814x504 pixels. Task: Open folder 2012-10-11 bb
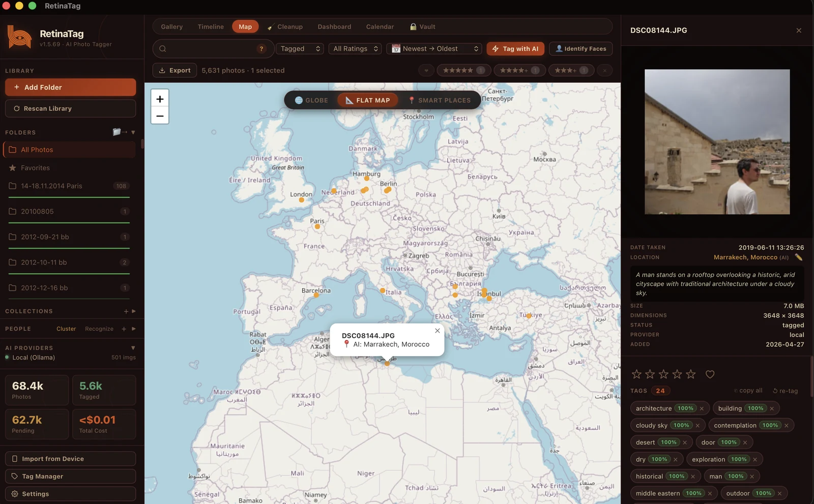(69, 262)
